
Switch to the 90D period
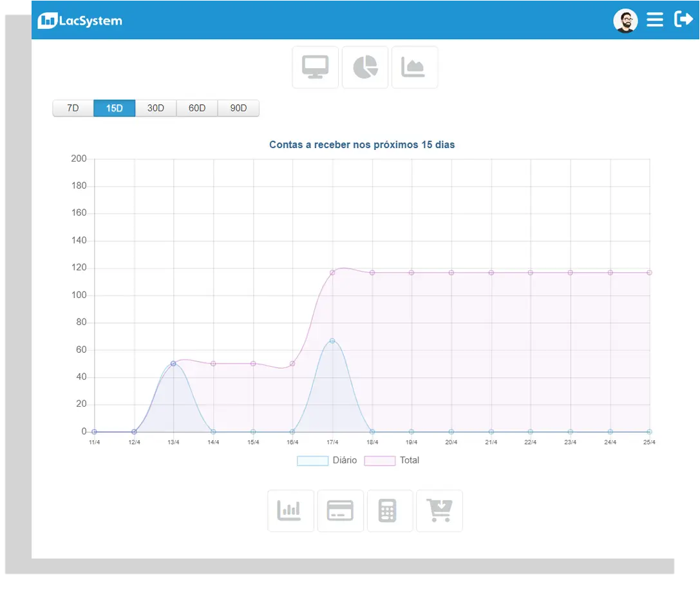pyautogui.click(x=238, y=108)
